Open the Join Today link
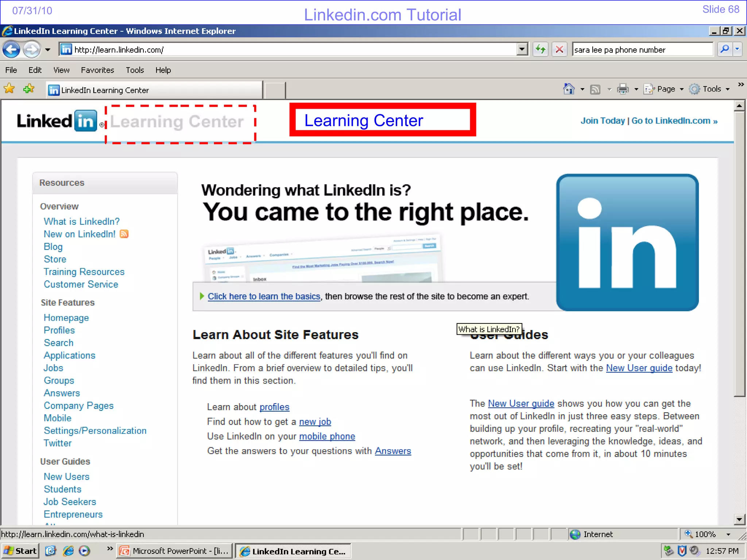Image resolution: width=747 pixels, height=560 pixels. pos(602,121)
